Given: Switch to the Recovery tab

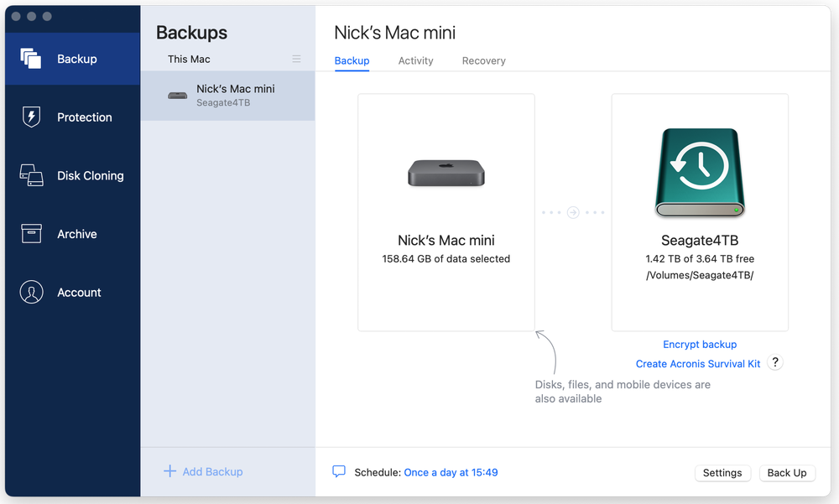Looking at the screenshot, I should click(483, 60).
